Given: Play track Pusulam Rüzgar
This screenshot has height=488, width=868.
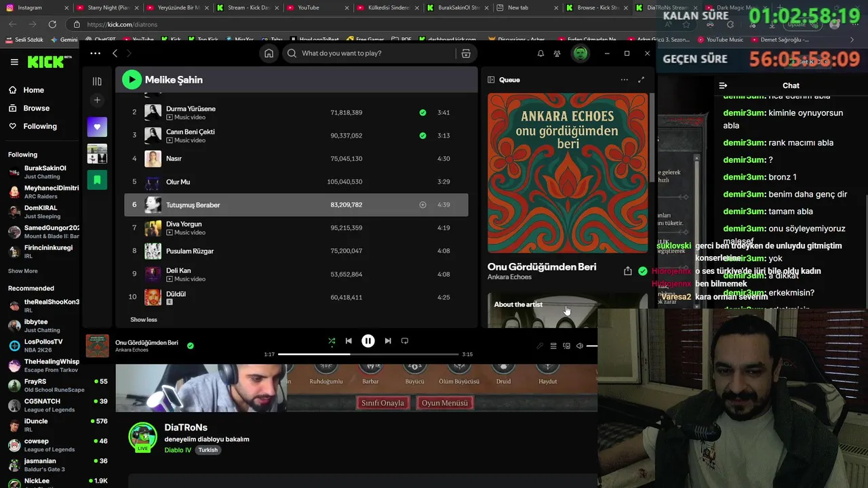Looking at the screenshot, I should (x=296, y=251).
